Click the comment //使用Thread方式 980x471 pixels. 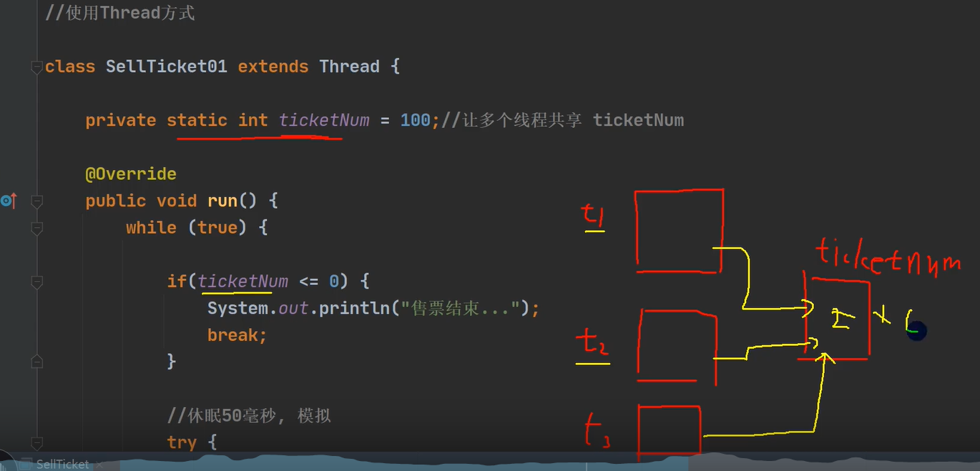(x=119, y=13)
